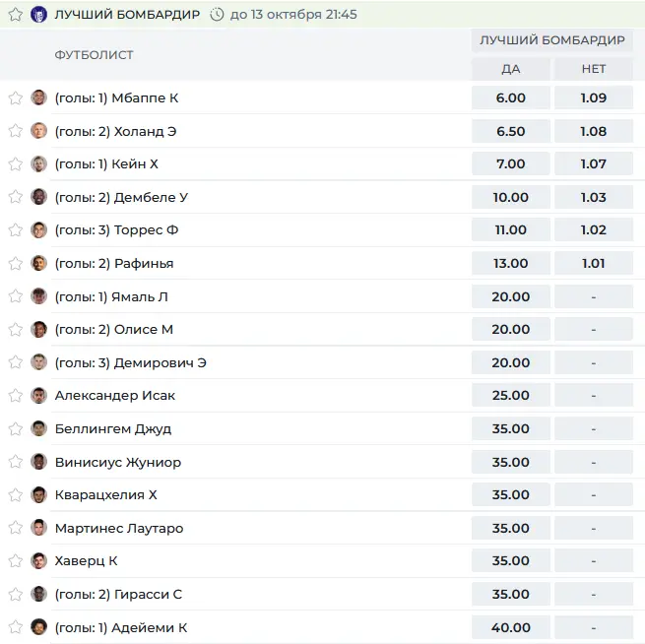Click the Дембеле У player avatar
Viewport: 645px width, 644px height.
click(38, 197)
